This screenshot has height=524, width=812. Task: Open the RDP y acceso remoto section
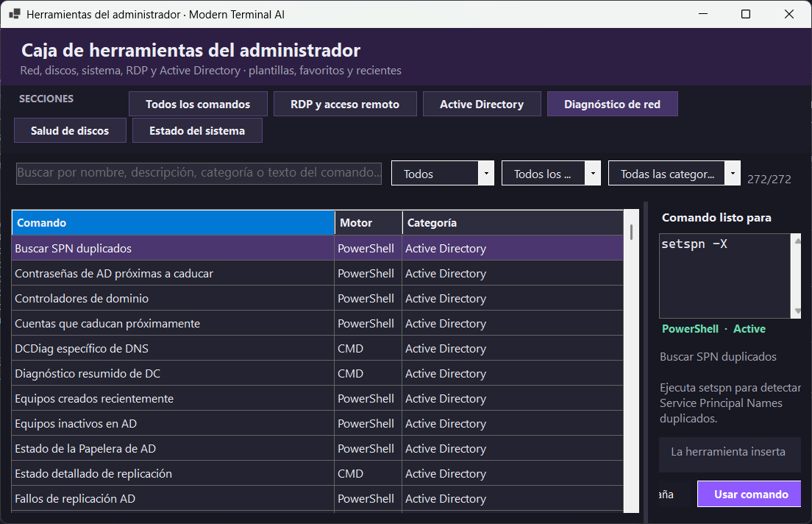[x=345, y=105]
